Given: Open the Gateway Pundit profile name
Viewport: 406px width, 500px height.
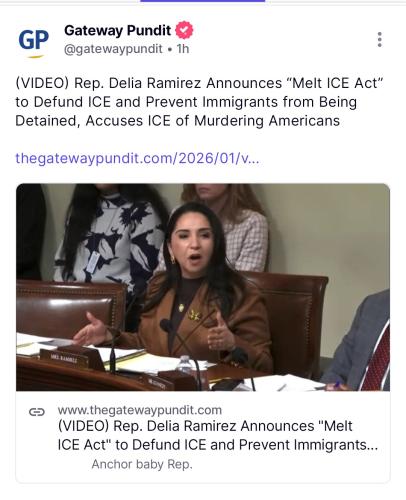Looking at the screenshot, I should (x=117, y=30).
